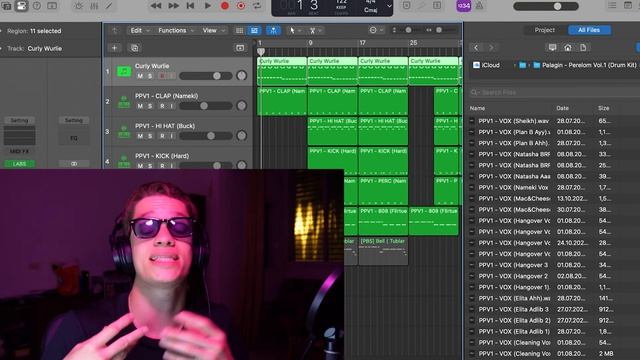Open Quick Help question mark icon

click(37, 6)
